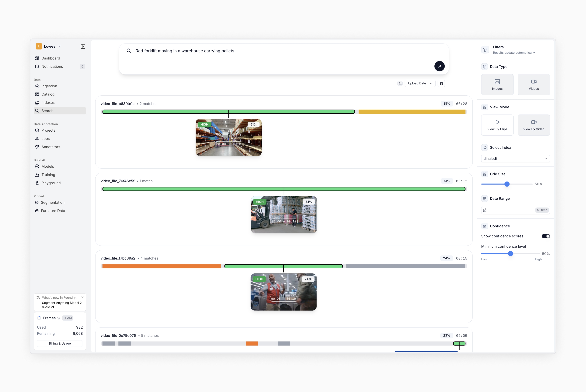Collapse the sidebar panel icon
Image resolution: width=586 pixels, height=392 pixels.
(x=83, y=47)
